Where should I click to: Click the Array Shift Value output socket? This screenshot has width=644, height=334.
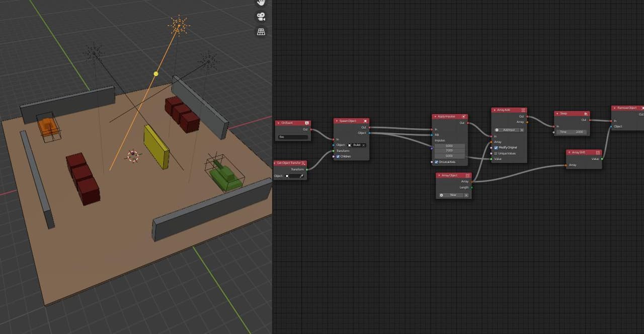(x=602, y=159)
